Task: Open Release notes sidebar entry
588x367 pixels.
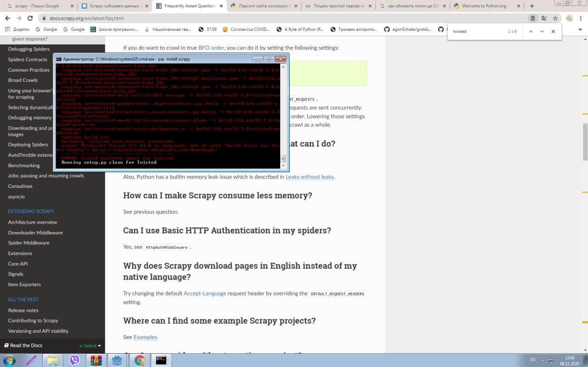Action: [x=23, y=311]
